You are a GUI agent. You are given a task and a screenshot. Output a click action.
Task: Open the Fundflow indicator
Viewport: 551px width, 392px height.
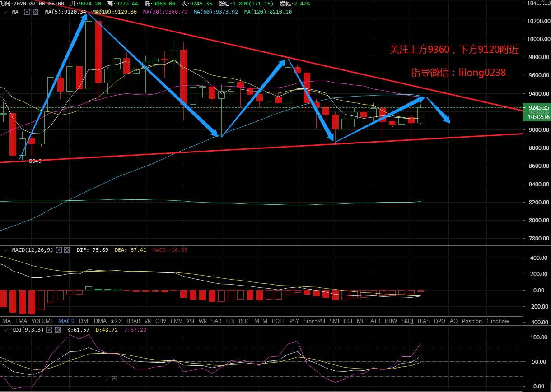[497, 321]
